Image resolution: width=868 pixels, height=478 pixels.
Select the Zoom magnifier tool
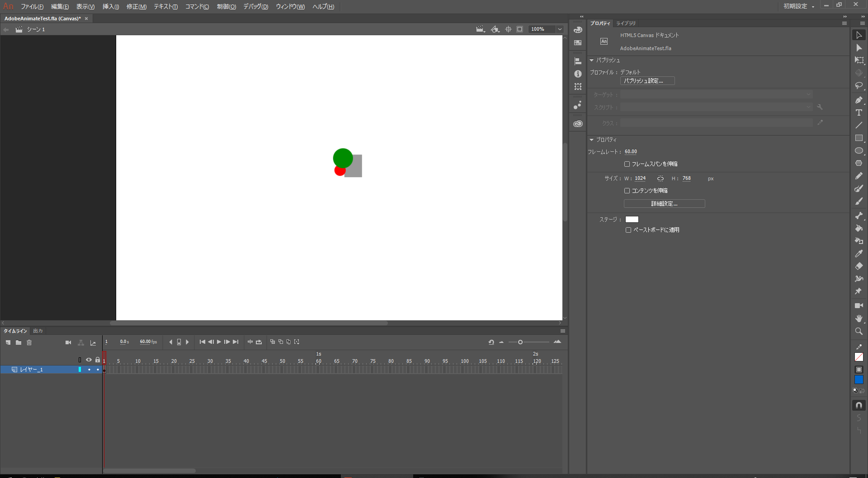click(x=859, y=331)
